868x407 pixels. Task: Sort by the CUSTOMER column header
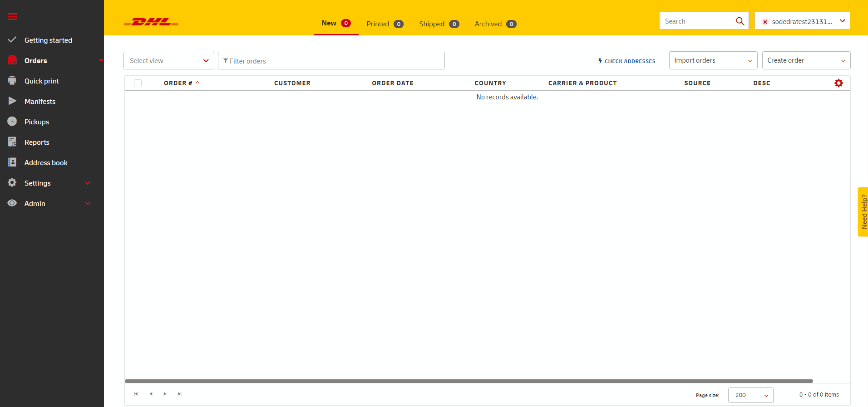[x=292, y=83]
